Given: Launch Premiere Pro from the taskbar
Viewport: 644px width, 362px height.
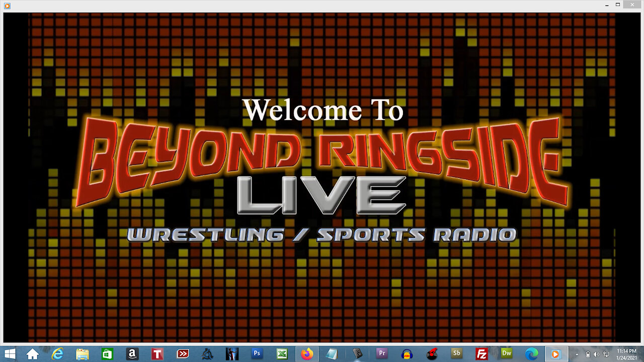Looking at the screenshot, I should click(381, 354).
